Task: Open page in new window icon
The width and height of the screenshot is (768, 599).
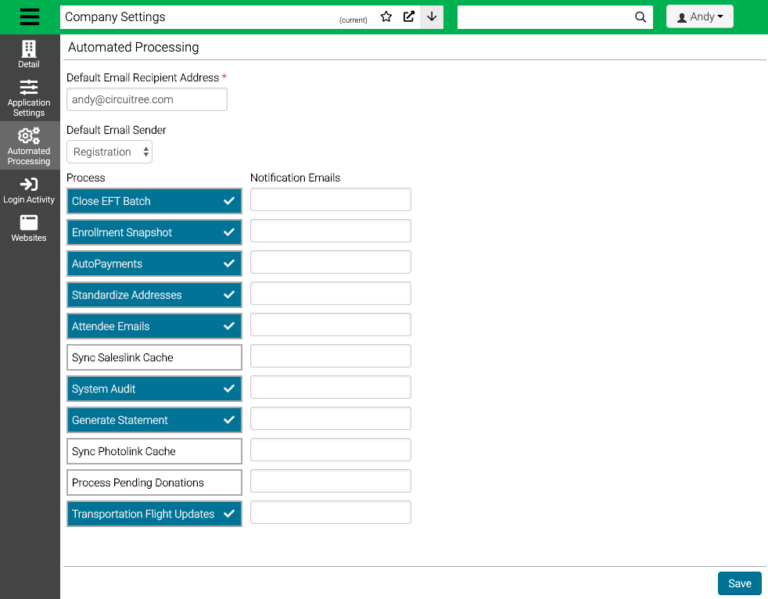Action: pos(409,17)
